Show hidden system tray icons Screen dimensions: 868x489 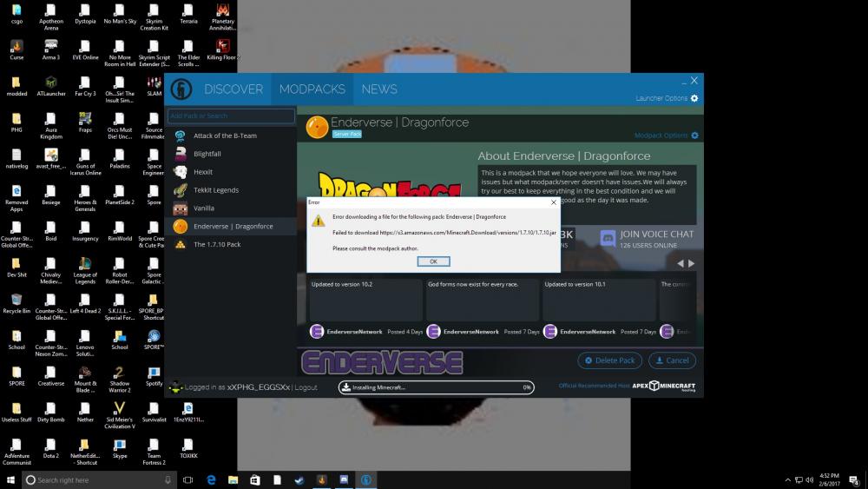pos(787,480)
